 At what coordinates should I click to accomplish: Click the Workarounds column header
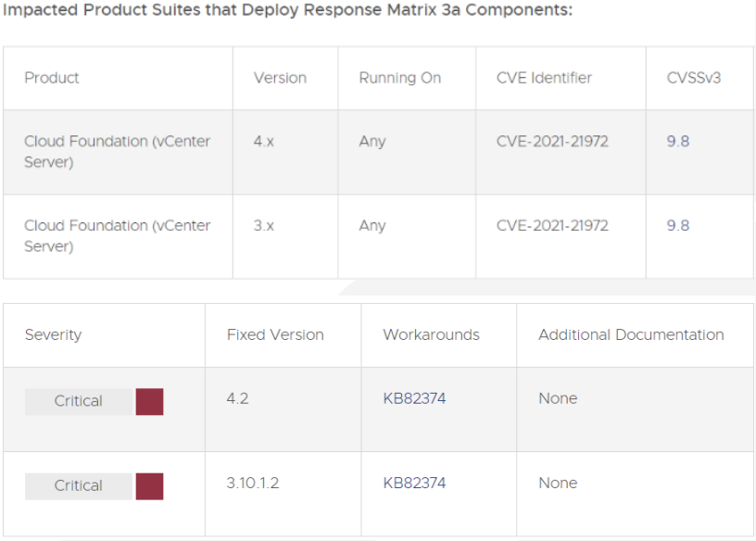click(431, 334)
